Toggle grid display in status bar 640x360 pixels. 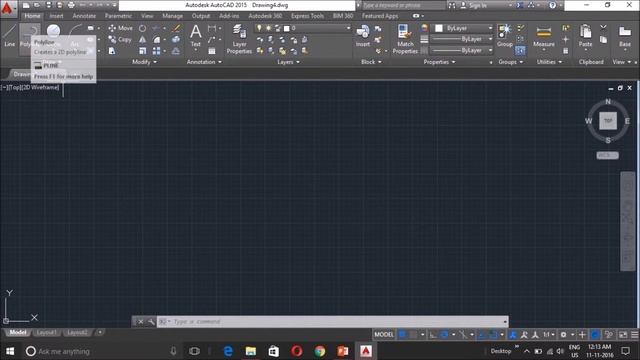(402, 335)
